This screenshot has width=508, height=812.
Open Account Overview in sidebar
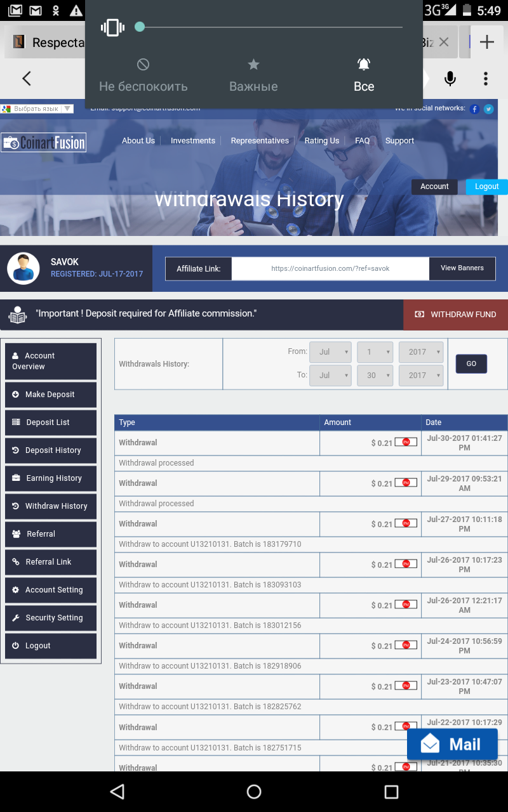51,361
